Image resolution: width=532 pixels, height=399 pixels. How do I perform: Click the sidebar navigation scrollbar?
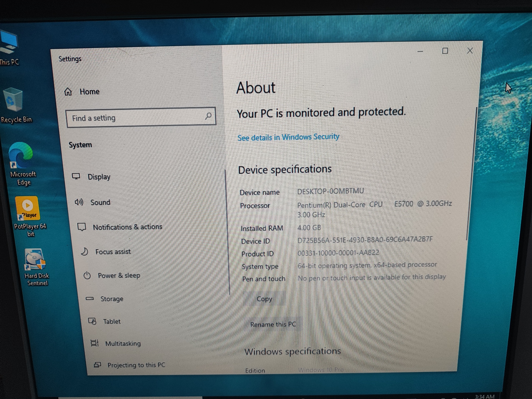coord(228,232)
